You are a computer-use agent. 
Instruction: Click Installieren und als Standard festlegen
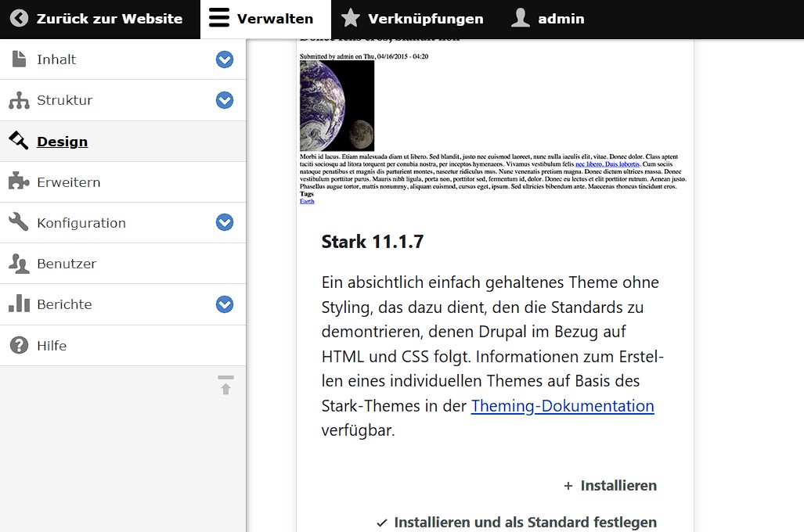tap(517, 523)
